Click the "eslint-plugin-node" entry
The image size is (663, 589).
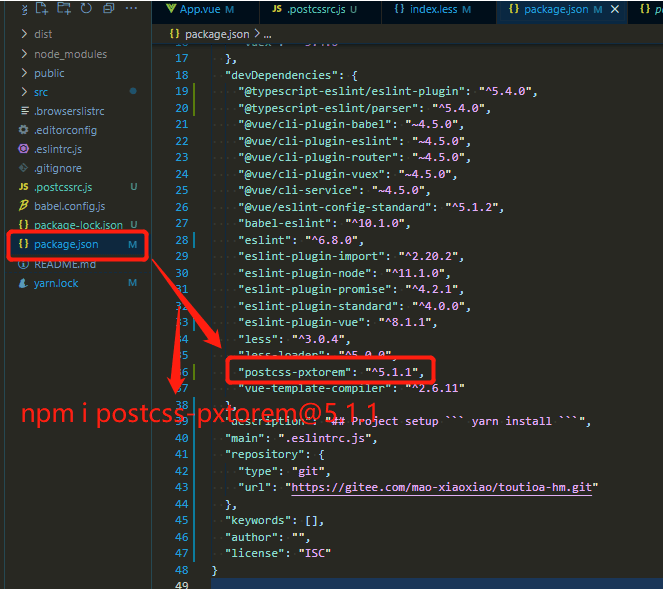click(x=344, y=273)
